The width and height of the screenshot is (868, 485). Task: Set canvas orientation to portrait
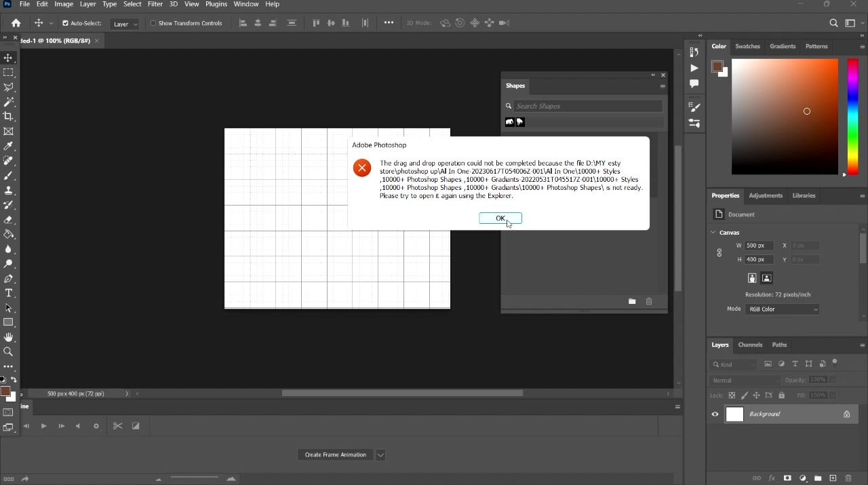pos(752,278)
